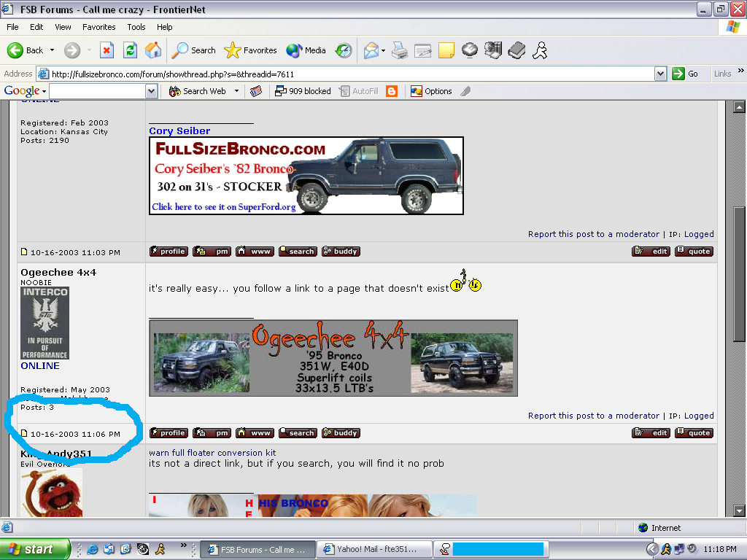Open the Google search box dropdown arrow
The width and height of the screenshot is (747, 560).
coord(152,91)
